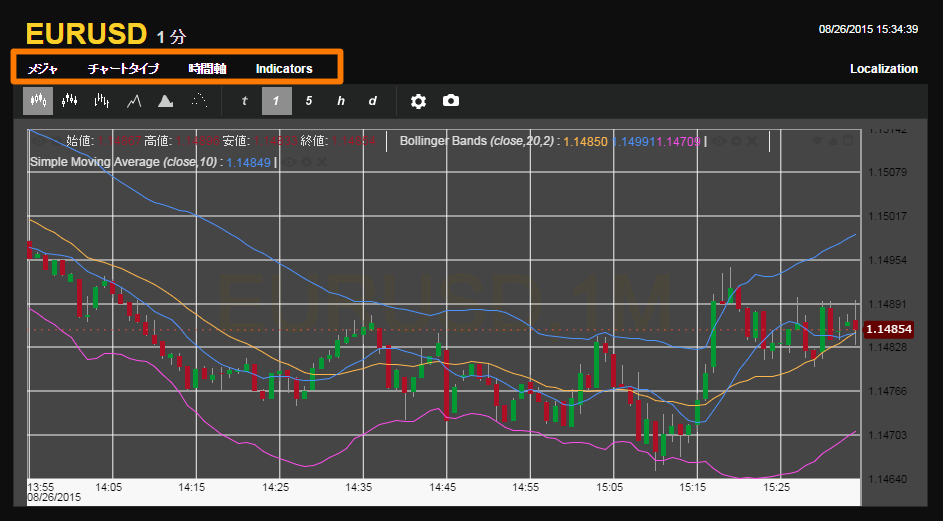The image size is (943, 521).
Task: Click the Simple Moving Average (close,10) label
Action: 123,162
